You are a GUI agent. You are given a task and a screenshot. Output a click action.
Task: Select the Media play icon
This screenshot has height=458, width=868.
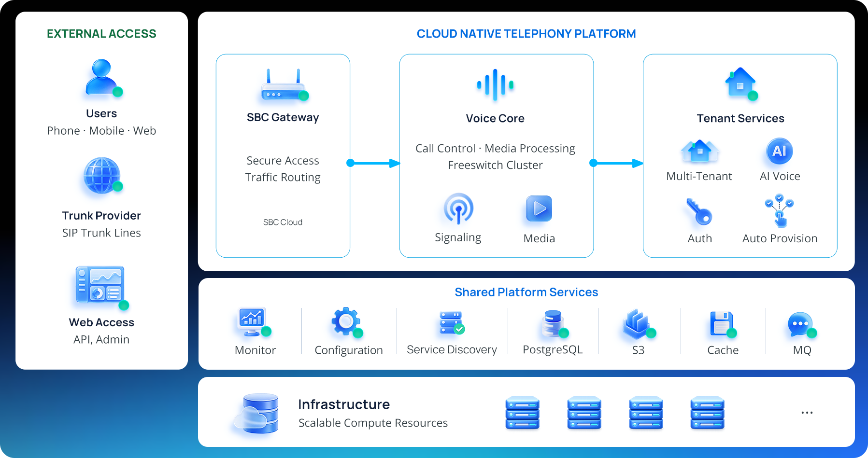[539, 208]
